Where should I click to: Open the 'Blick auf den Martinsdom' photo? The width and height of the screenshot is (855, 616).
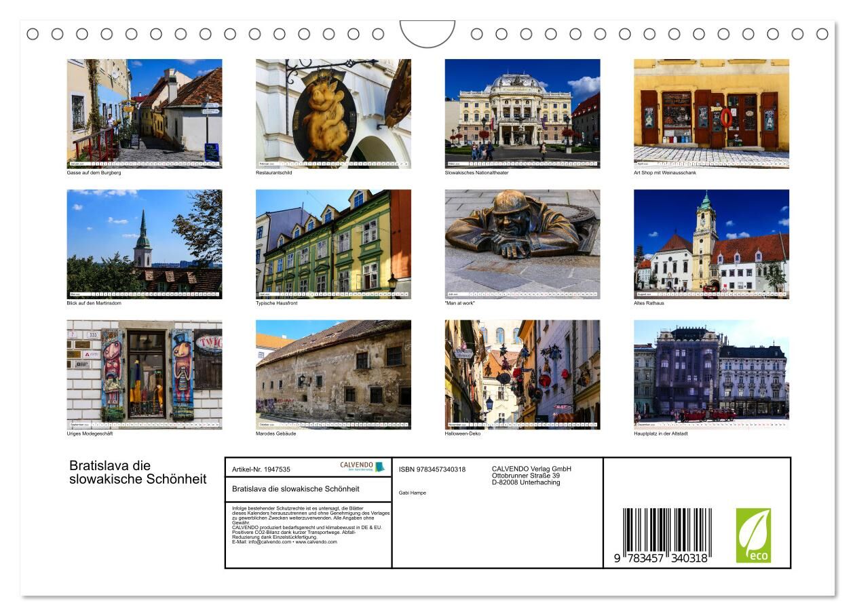click(144, 240)
